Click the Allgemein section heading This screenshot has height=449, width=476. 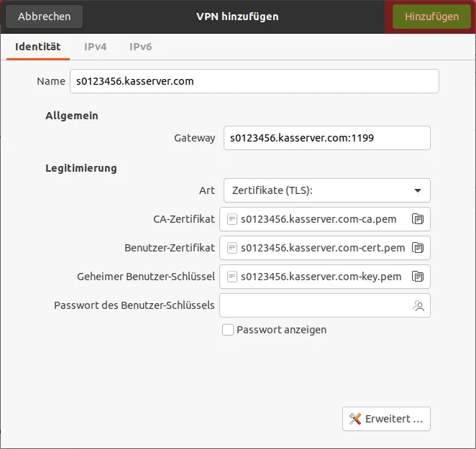tap(72, 116)
